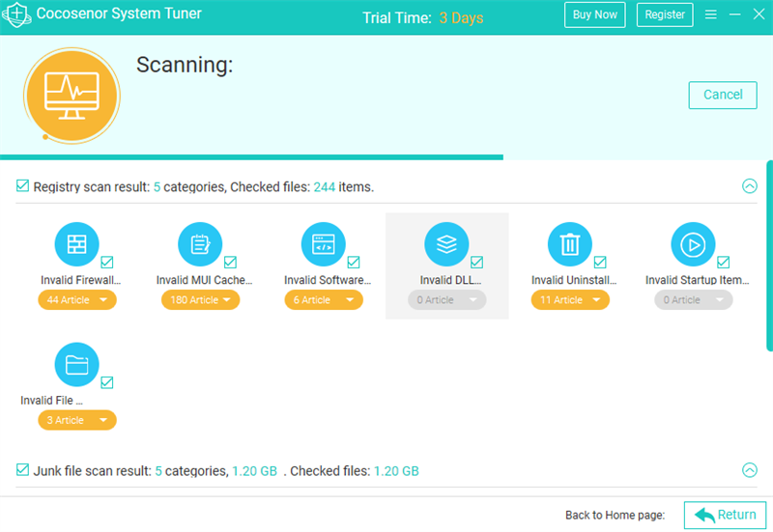
Task: Click the Invalid Software category icon
Action: tap(323, 244)
